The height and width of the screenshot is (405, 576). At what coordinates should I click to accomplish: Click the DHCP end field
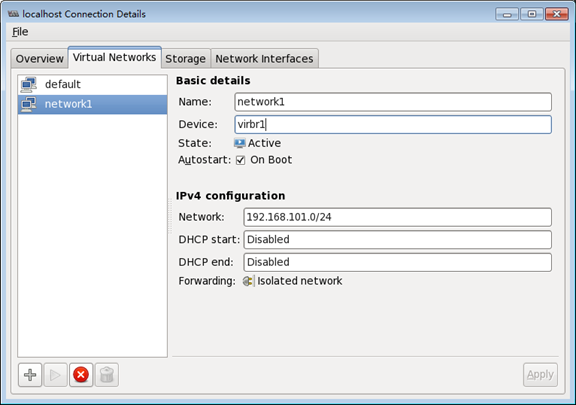point(397,262)
